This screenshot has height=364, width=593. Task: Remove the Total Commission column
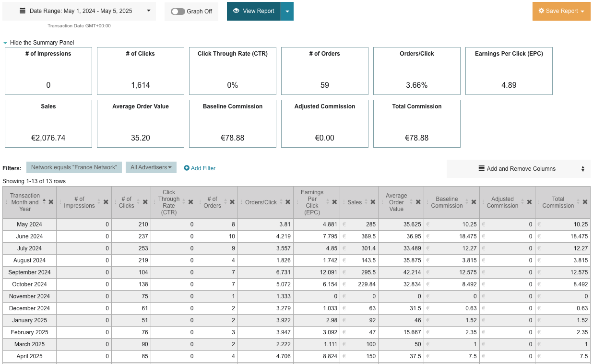(585, 202)
